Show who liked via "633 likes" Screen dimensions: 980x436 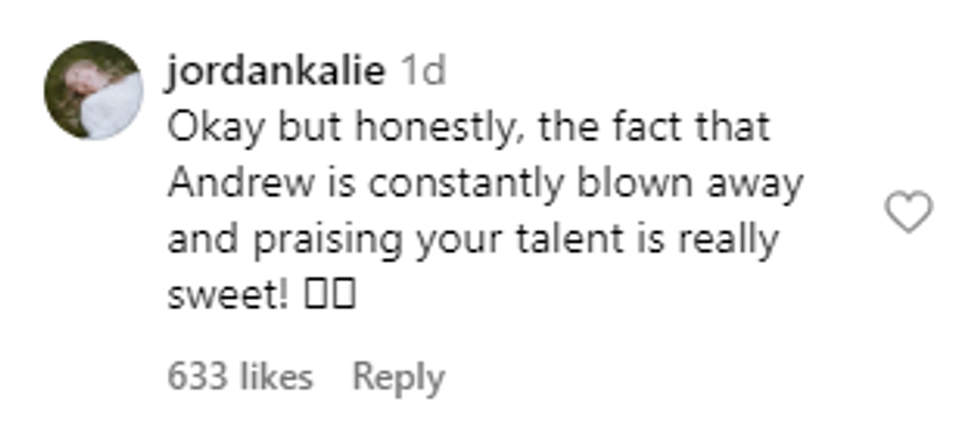pyautogui.click(x=240, y=377)
